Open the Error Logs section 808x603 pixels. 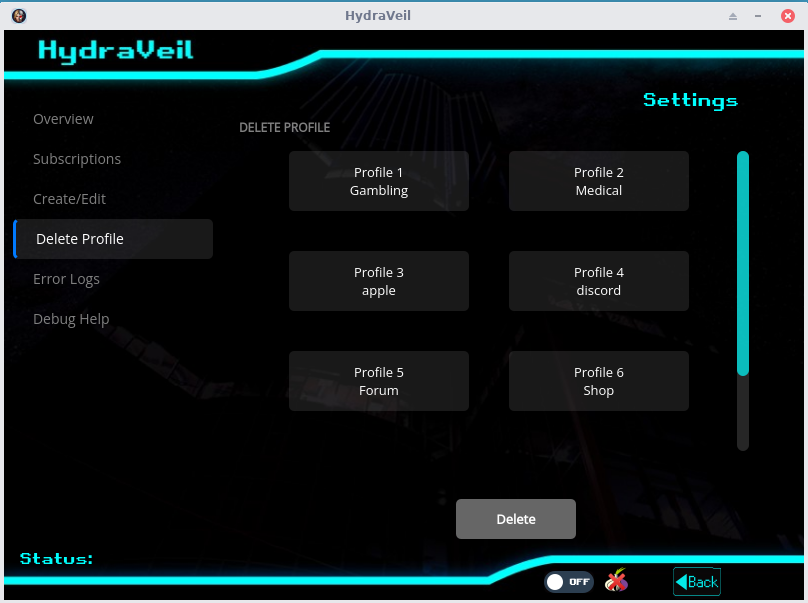click(66, 279)
